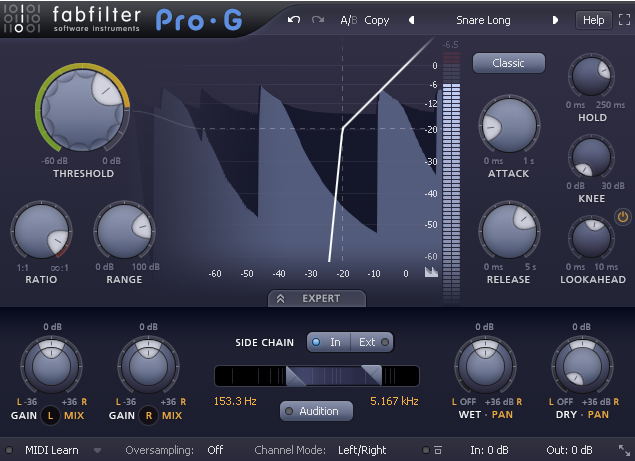Click the Threshold knob
This screenshot has width=635, height=461.
tap(82, 109)
